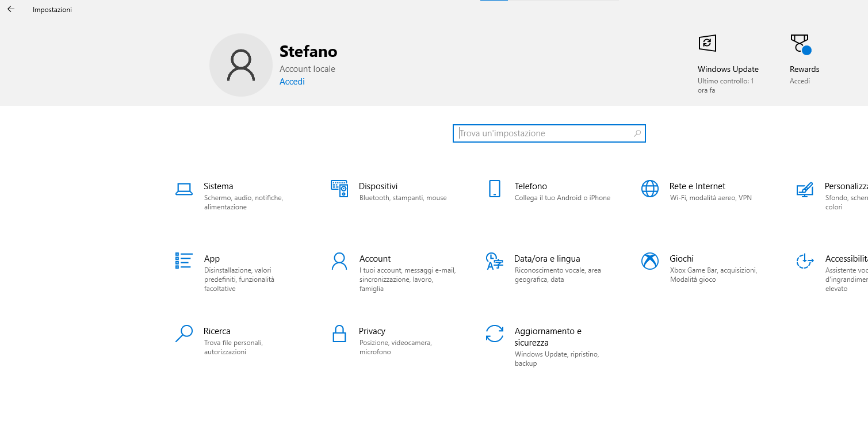Open Windows Update icon in header

click(707, 43)
